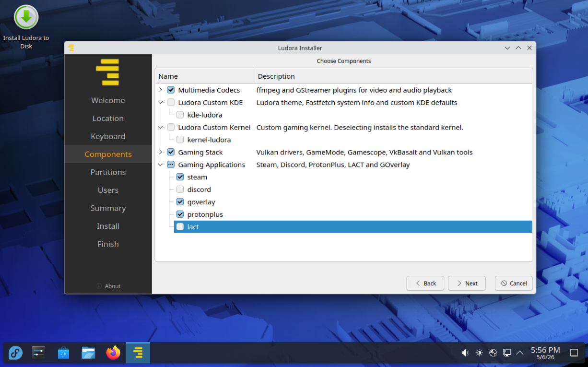The width and height of the screenshot is (588, 367).
Task: Click the large Ludora logo in the sidebar
Action: [107, 72]
